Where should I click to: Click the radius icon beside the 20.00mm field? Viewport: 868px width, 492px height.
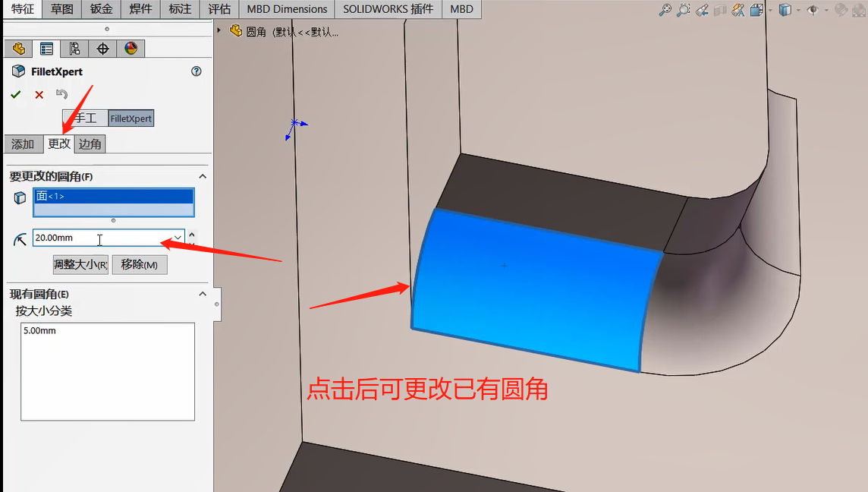pos(20,239)
